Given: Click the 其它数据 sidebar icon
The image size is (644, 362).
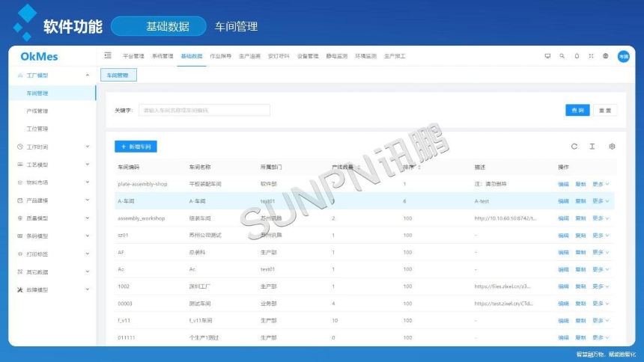Looking at the screenshot, I should [19, 271].
